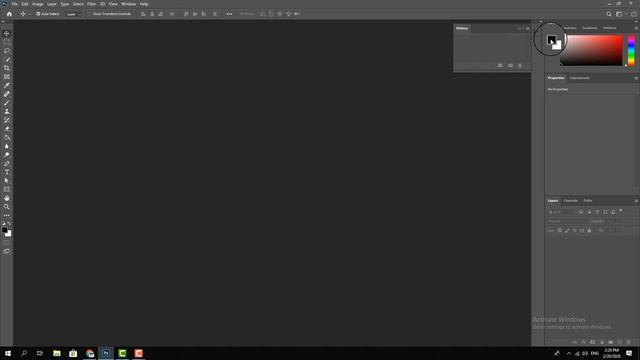Open the Window menu

click(128, 4)
